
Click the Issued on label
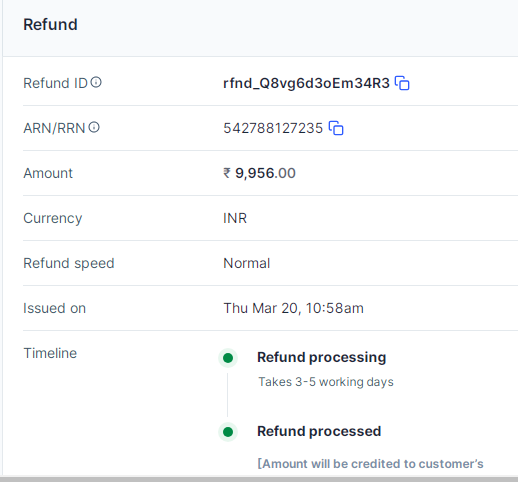pos(55,308)
